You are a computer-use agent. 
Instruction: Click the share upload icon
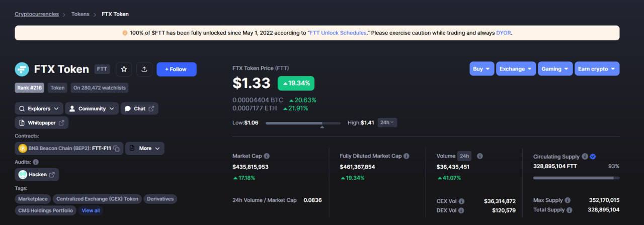pos(144,69)
